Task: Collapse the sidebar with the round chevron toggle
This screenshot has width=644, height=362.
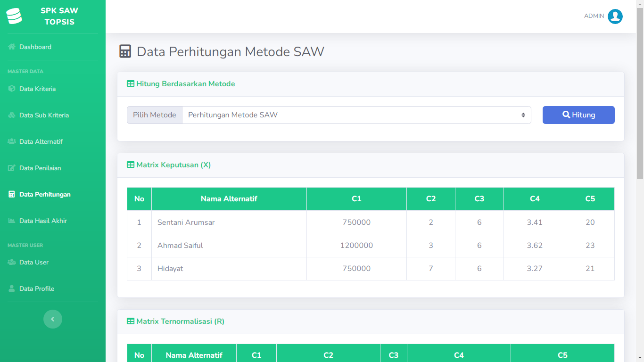Action: tap(53, 319)
